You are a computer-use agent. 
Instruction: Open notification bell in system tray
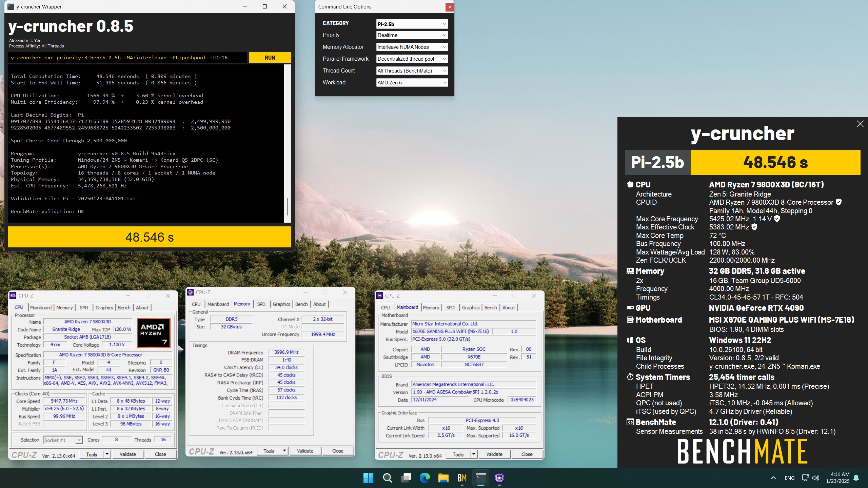point(856,478)
